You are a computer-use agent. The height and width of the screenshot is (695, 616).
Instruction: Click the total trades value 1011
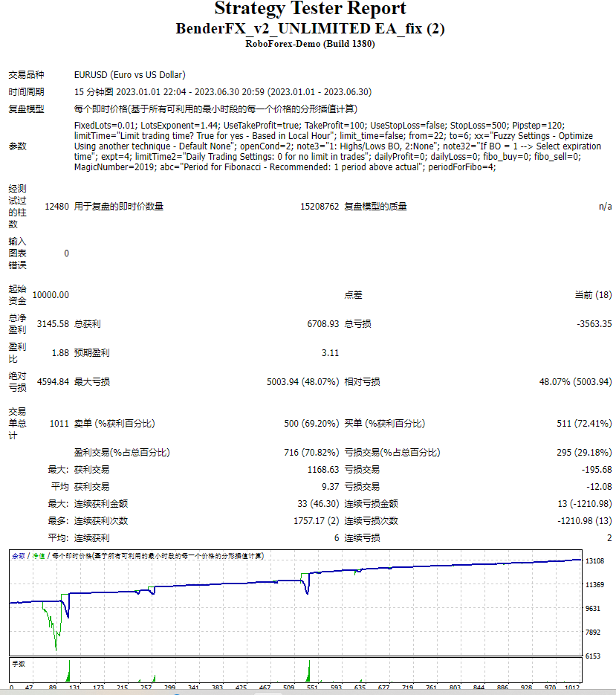click(x=59, y=424)
